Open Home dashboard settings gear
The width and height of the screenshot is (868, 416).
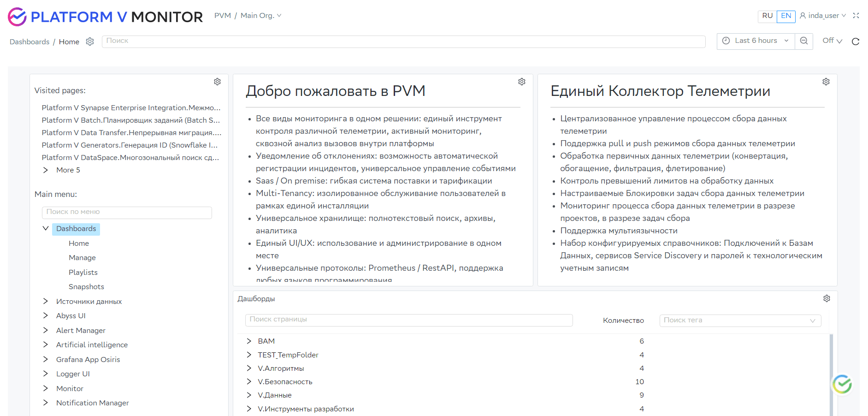[x=90, y=42]
